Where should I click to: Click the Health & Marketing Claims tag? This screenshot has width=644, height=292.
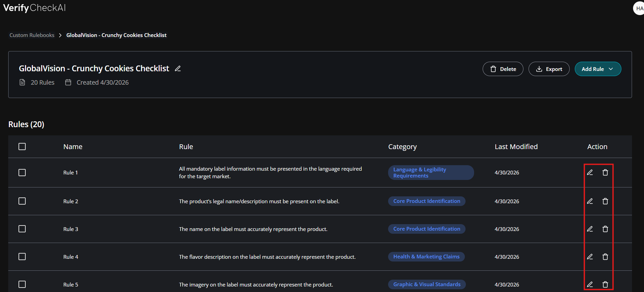click(x=426, y=257)
